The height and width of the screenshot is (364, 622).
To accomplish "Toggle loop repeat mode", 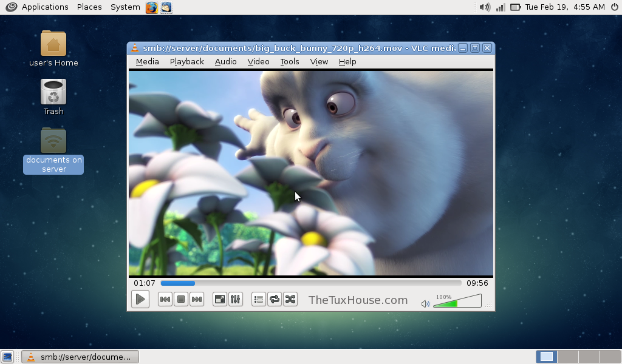I will [275, 300].
